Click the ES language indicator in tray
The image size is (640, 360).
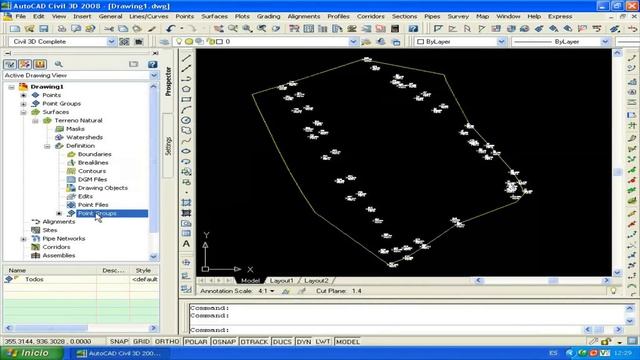(553, 353)
